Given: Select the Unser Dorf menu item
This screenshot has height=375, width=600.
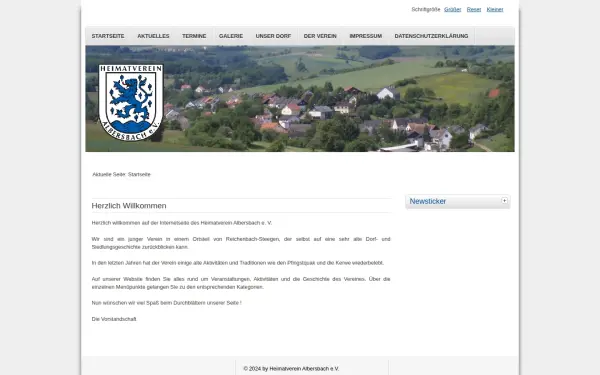Looking at the screenshot, I should tap(273, 36).
